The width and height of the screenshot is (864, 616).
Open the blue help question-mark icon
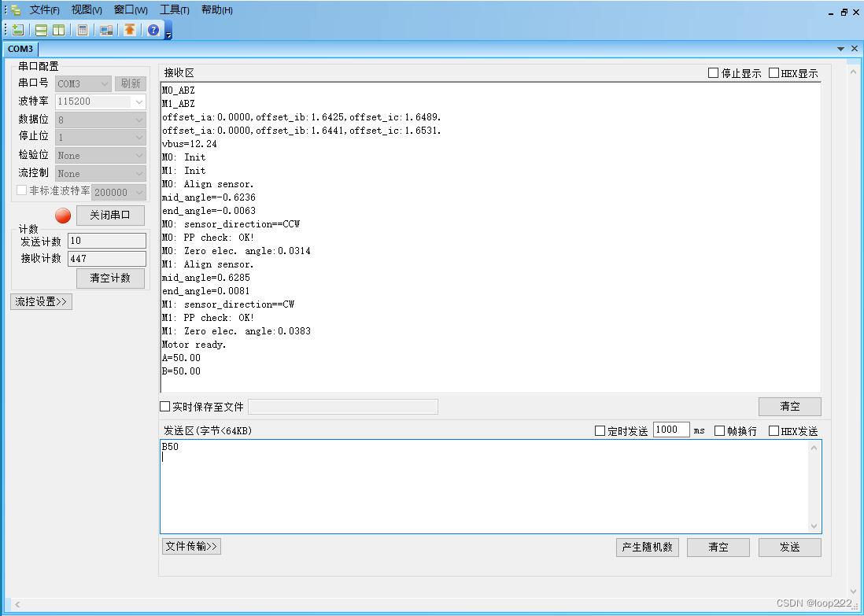coord(153,30)
